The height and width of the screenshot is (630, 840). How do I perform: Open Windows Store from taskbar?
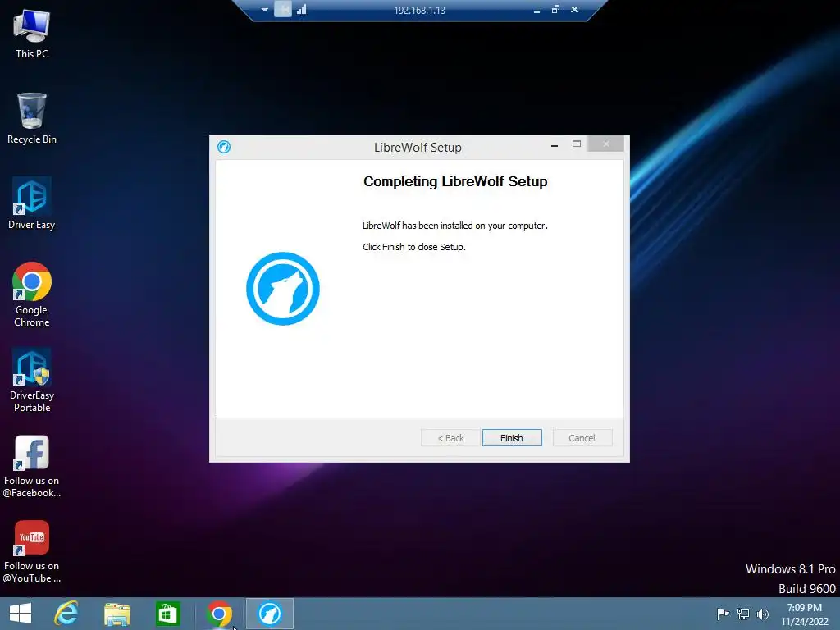167,614
